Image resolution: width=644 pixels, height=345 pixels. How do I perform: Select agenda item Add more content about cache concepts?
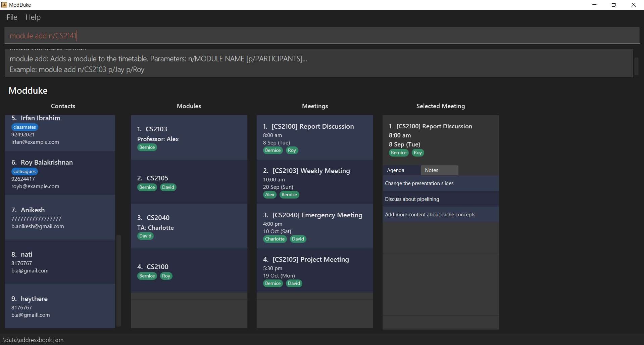coord(441,215)
